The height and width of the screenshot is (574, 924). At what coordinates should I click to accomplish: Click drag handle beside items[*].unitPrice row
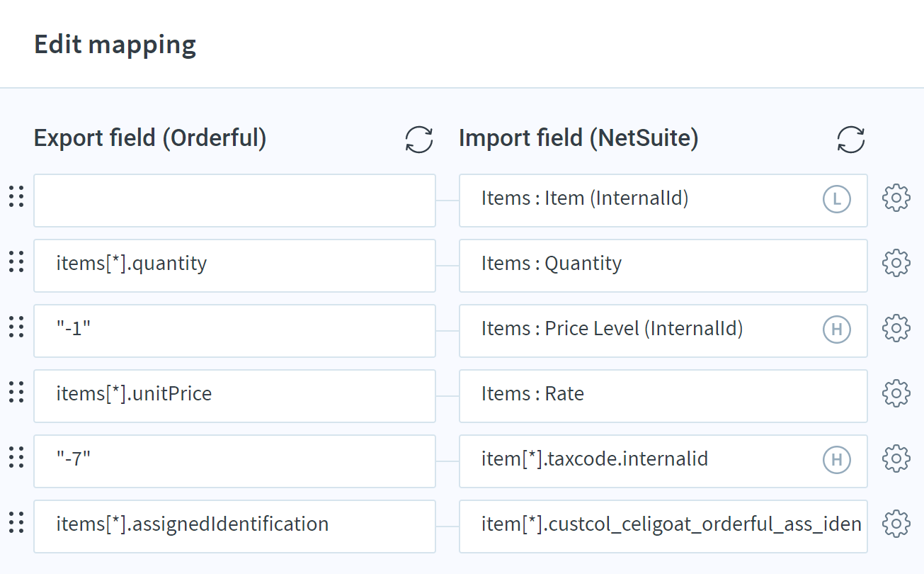16,393
